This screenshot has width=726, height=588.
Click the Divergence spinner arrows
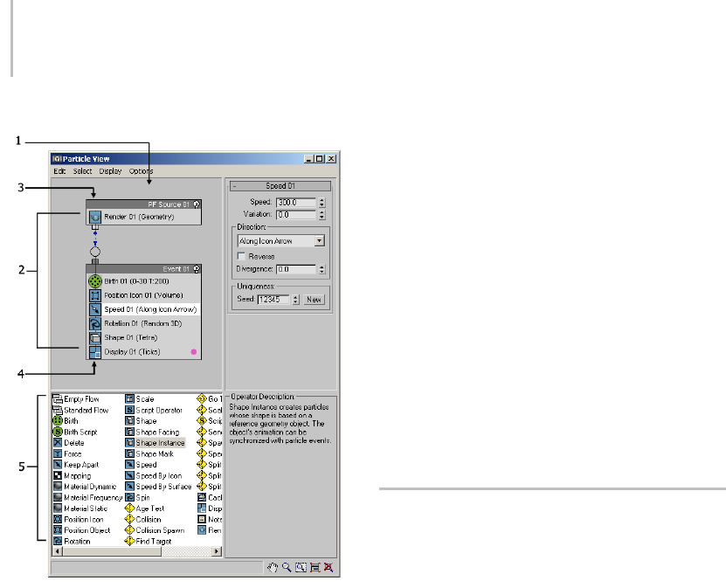tap(322, 269)
